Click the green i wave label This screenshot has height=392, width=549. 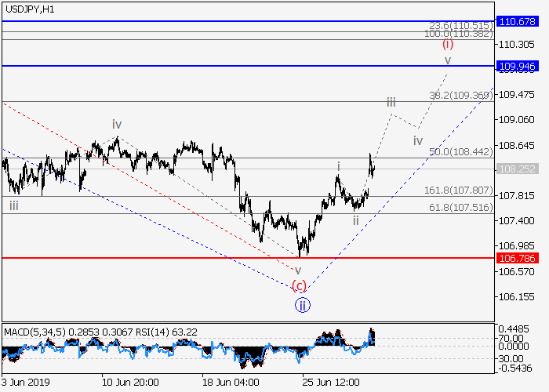pyautogui.click(x=339, y=166)
